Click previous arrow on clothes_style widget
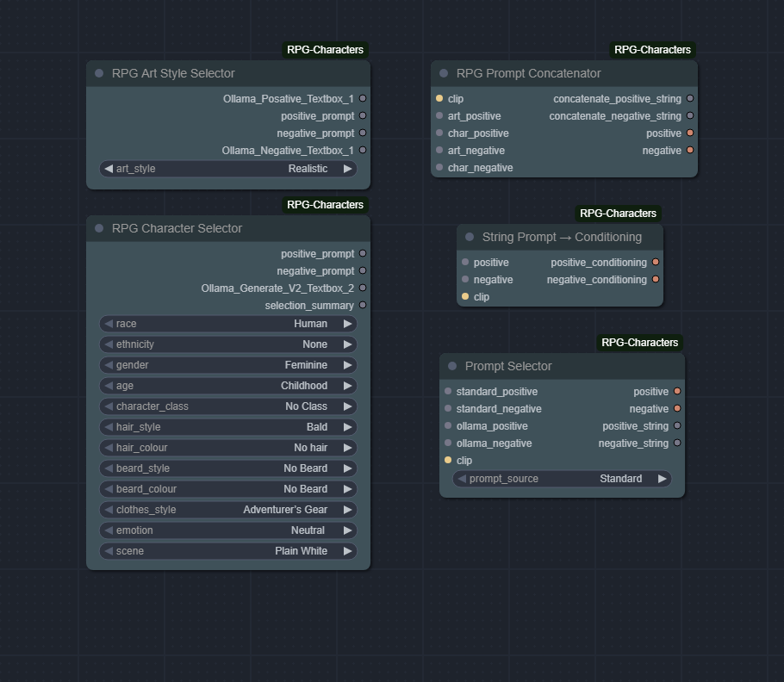The width and height of the screenshot is (784, 682). click(x=109, y=510)
